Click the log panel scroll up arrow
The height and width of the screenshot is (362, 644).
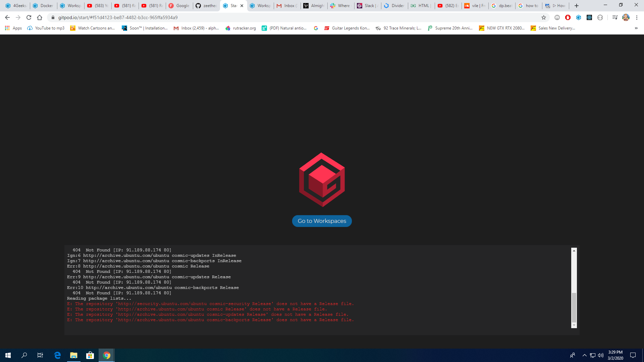[574, 251]
